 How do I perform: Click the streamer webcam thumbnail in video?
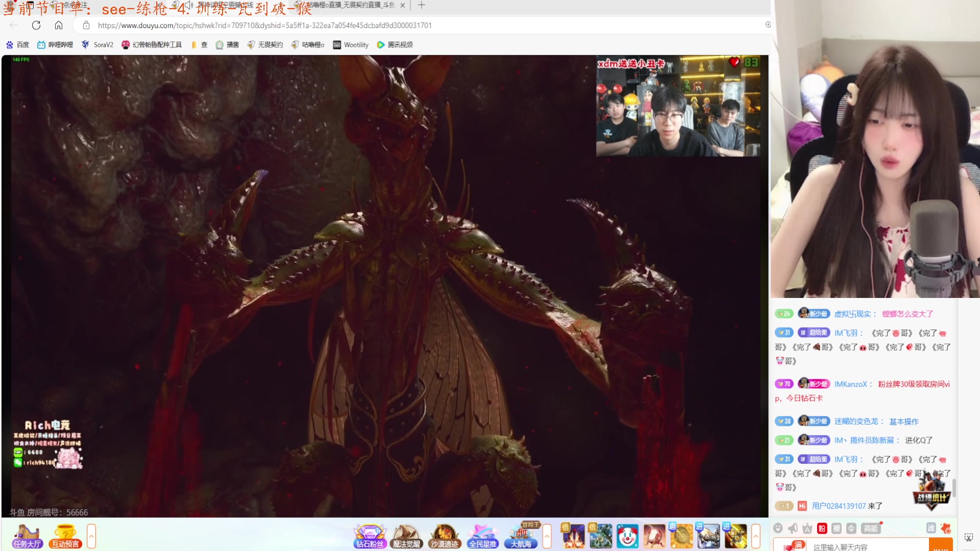point(678,106)
